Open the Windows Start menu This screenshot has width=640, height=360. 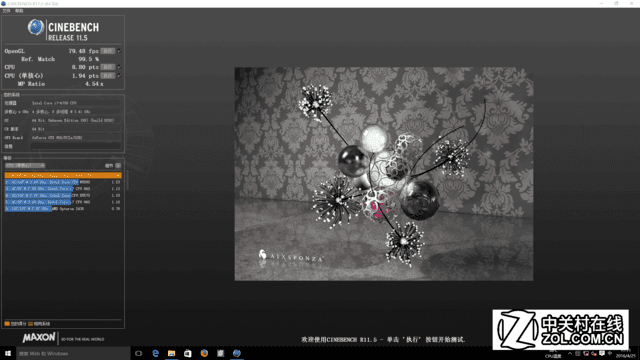[x=8, y=353]
